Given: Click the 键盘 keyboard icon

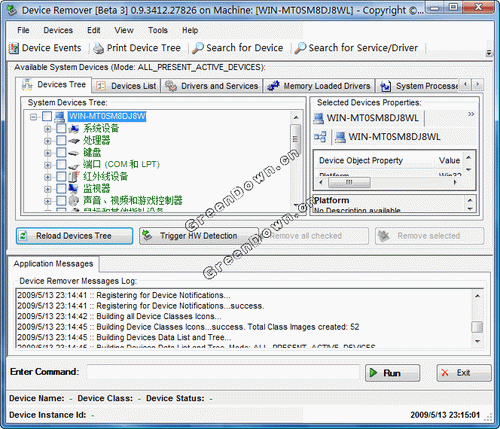Looking at the screenshot, I should click(x=74, y=153).
